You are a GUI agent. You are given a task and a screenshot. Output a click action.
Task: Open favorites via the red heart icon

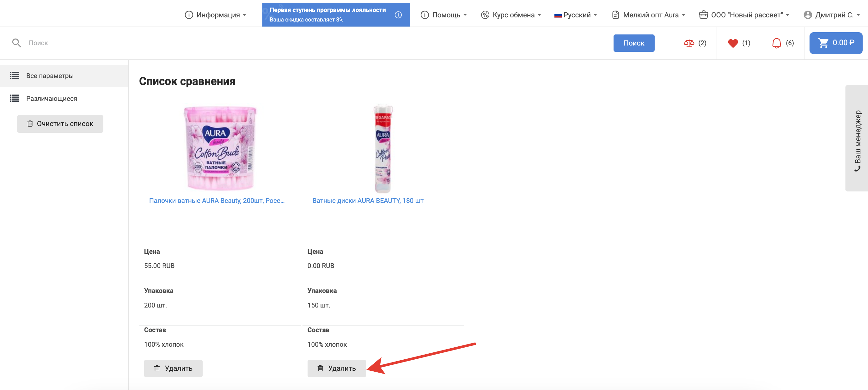click(732, 43)
